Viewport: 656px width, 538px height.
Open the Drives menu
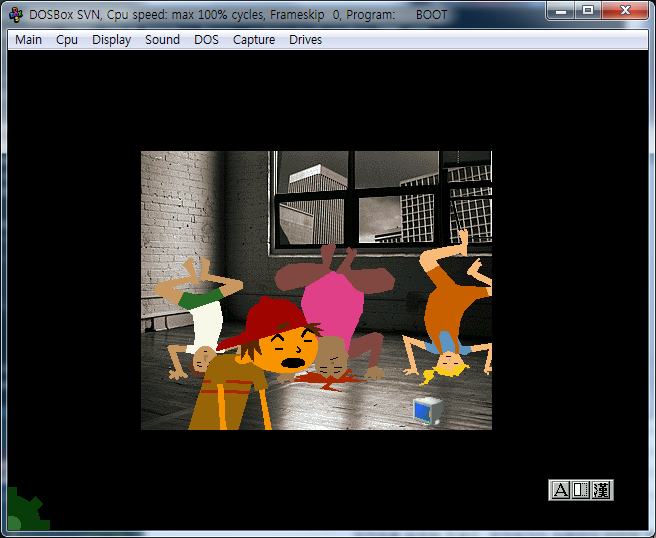305,40
